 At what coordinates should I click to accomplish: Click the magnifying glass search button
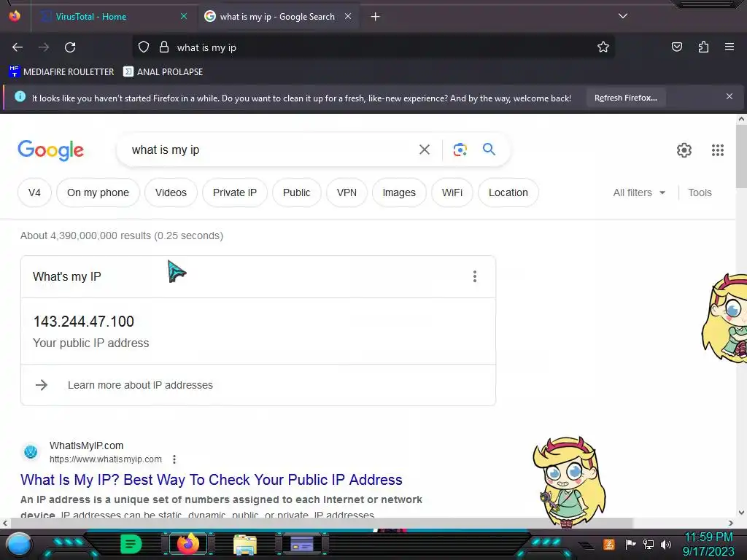pyautogui.click(x=489, y=149)
